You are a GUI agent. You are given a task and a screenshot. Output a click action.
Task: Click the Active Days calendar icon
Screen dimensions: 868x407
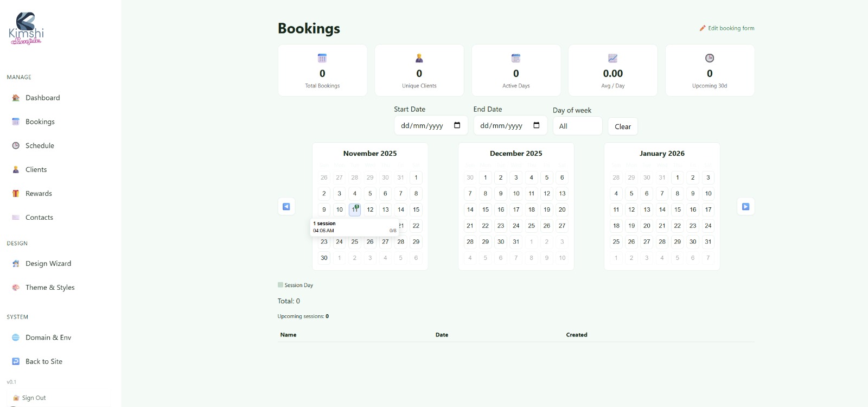[x=516, y=58]
